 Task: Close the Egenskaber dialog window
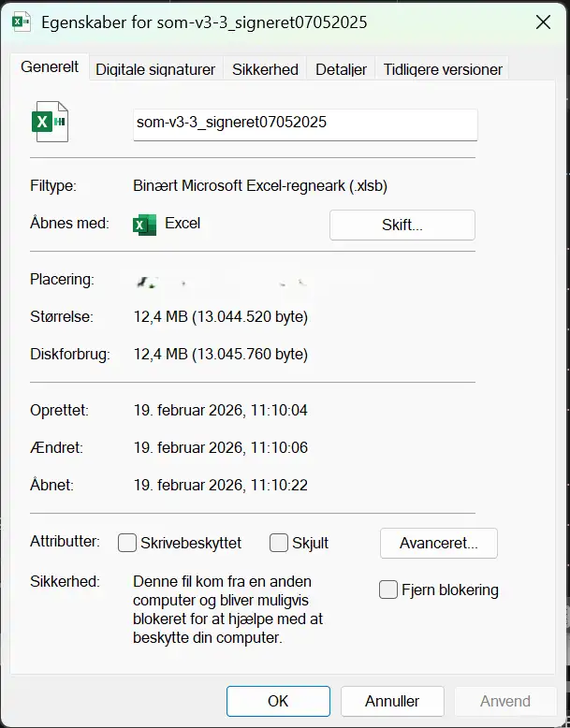point(543,22)
